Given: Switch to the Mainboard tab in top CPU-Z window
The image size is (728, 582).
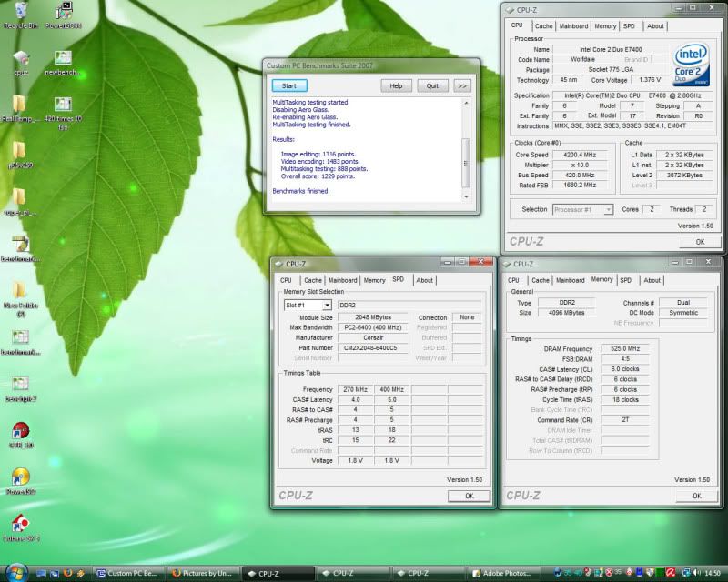Looking at the screenshot, I should [x=573, y=27].
